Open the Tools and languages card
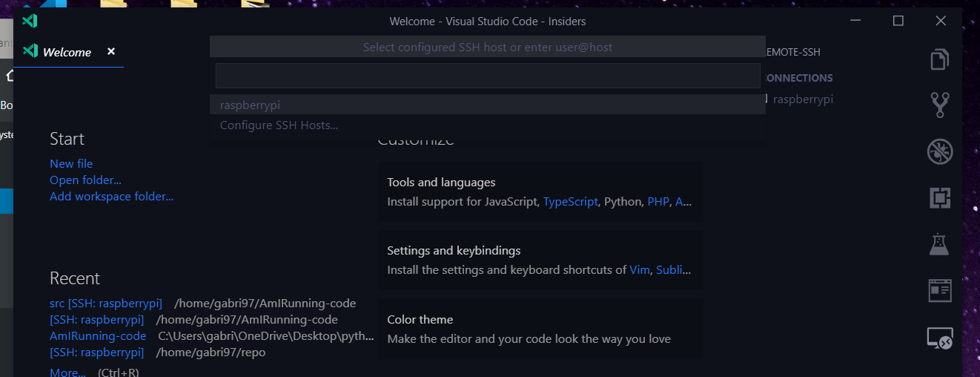The height and width of the screenshot is (377, 980). pos(540,191)
